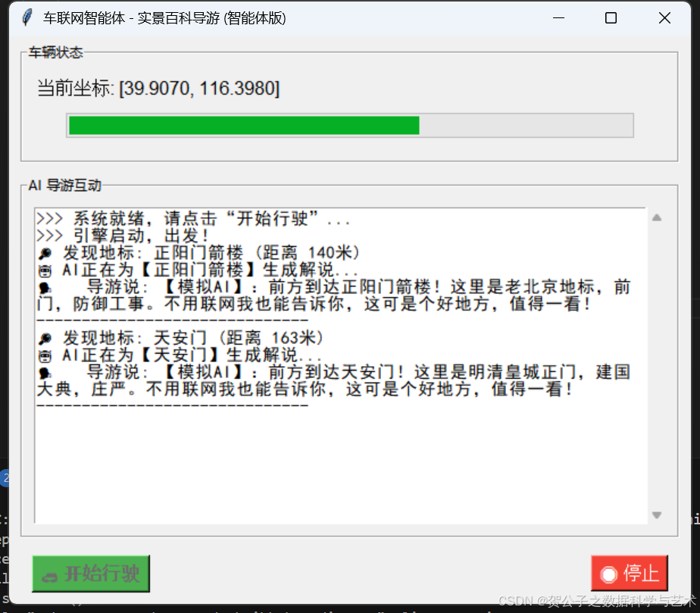Click the scroll-up arrow of the chat log
Viewport: 700px width, 613px height.
tap(656, 216)
